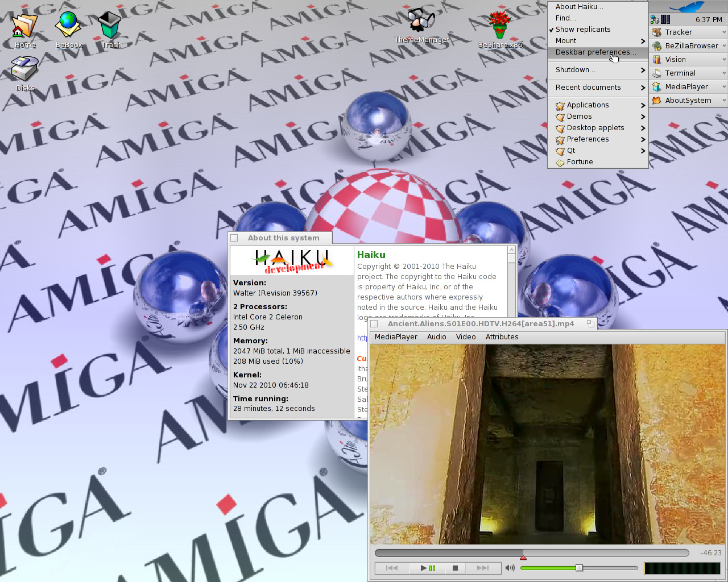
Task: Open the Qt folder submenu
Action: click(x=597, y=151)
